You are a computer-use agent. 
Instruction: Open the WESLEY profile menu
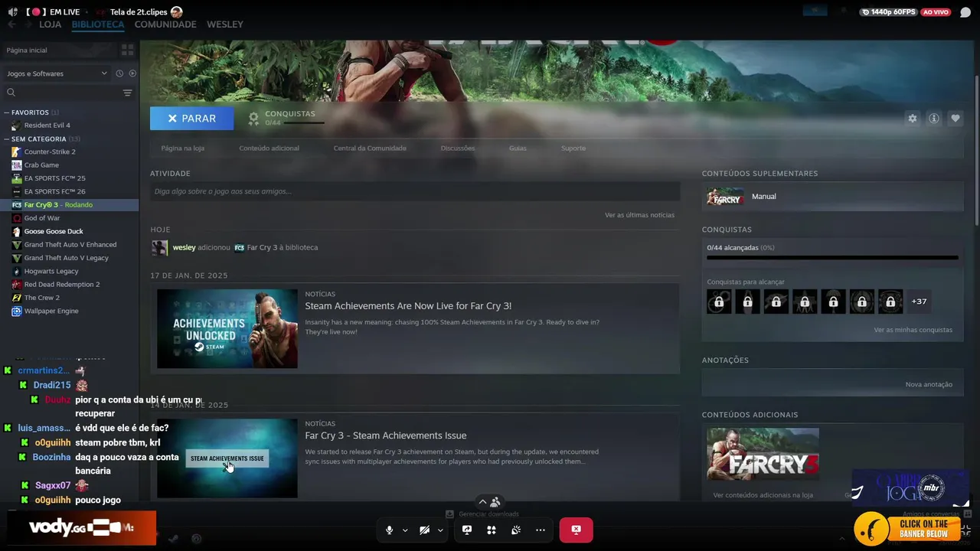(225, 24)
